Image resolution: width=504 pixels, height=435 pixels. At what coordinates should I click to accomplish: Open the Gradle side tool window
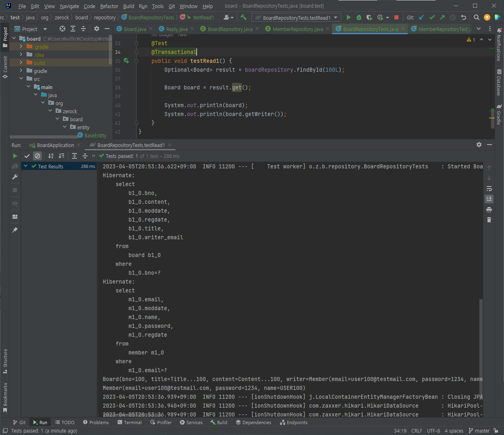[x=499, y=114]
